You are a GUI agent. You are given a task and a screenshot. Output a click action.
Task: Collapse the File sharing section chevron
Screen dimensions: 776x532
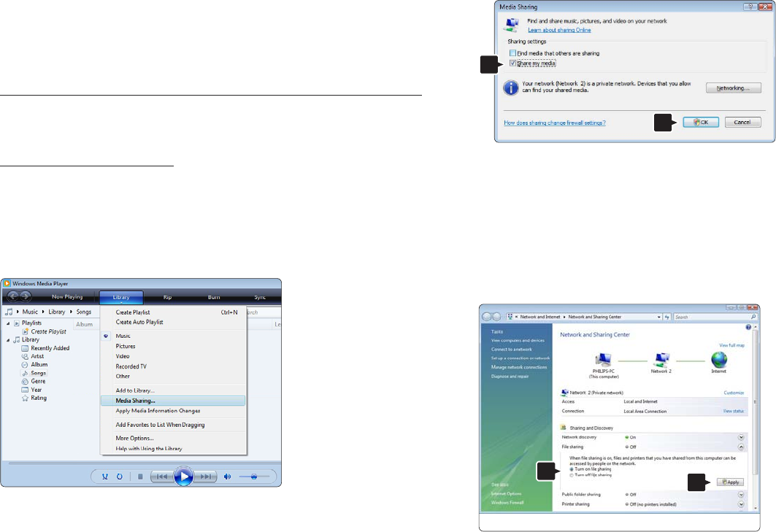pyautogui.click(x=741, y=447)
